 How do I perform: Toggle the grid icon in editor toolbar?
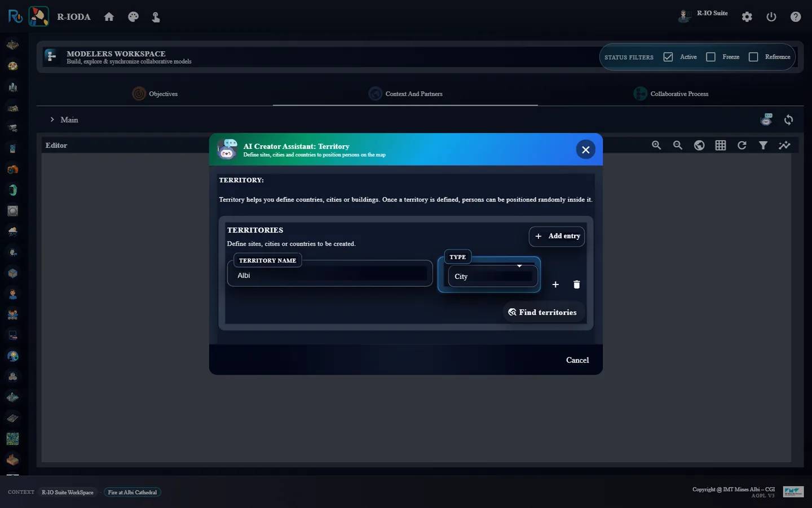721,146
